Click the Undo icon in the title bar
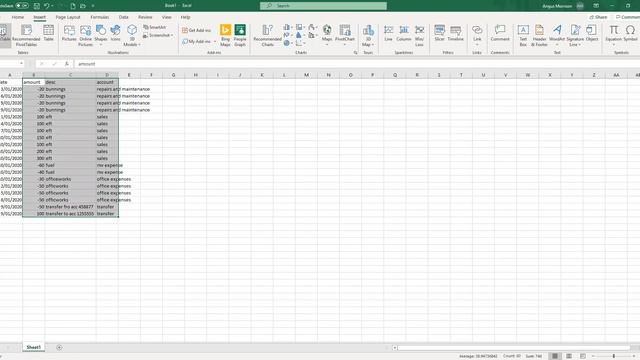 coord(47,6)
